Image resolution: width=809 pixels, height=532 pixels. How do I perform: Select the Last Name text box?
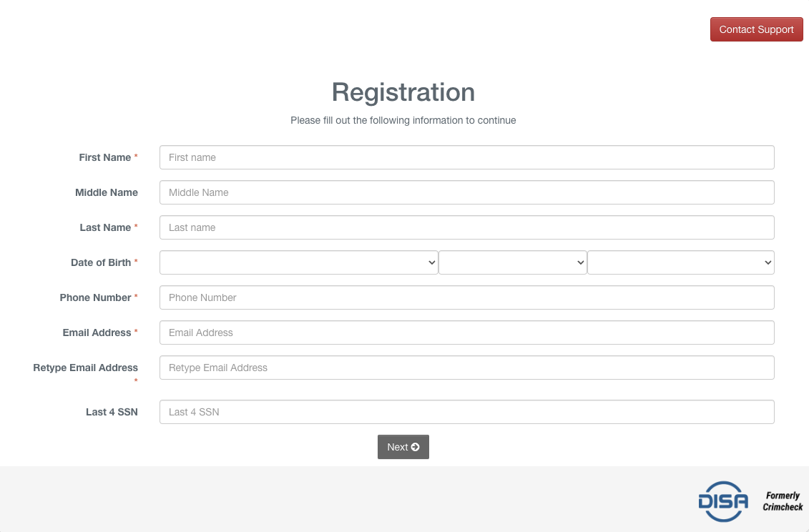tap(466, 227)
